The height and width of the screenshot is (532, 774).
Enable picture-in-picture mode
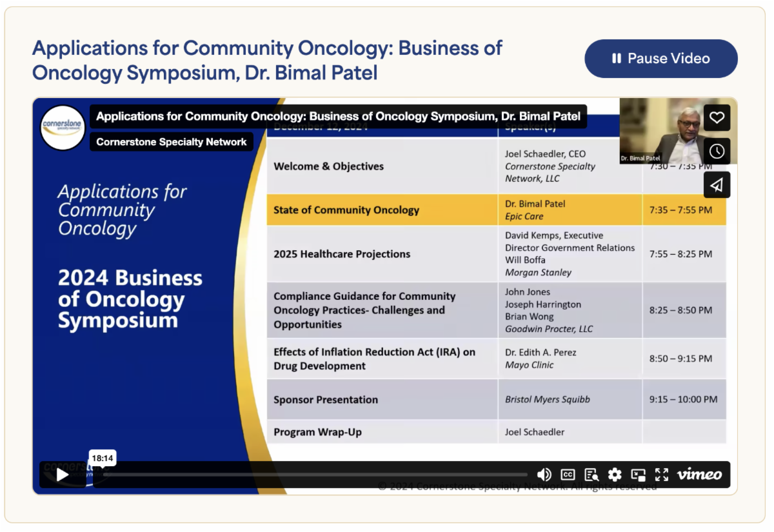click(638, 475)
